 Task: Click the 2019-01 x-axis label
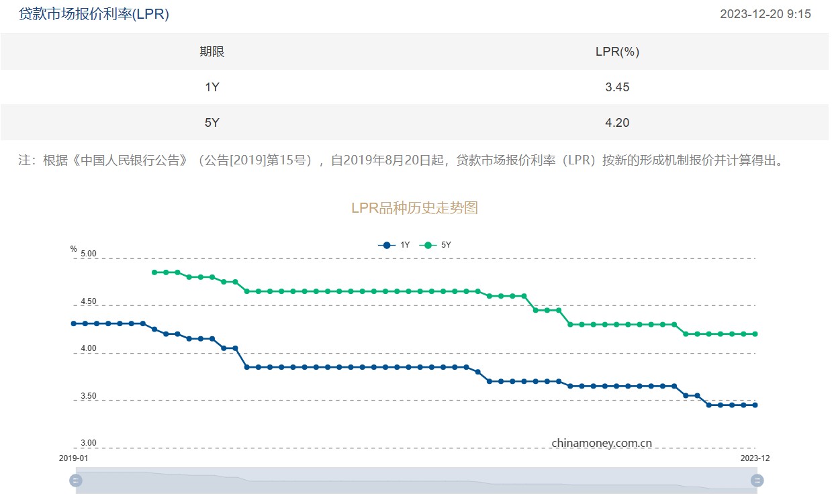73,458
